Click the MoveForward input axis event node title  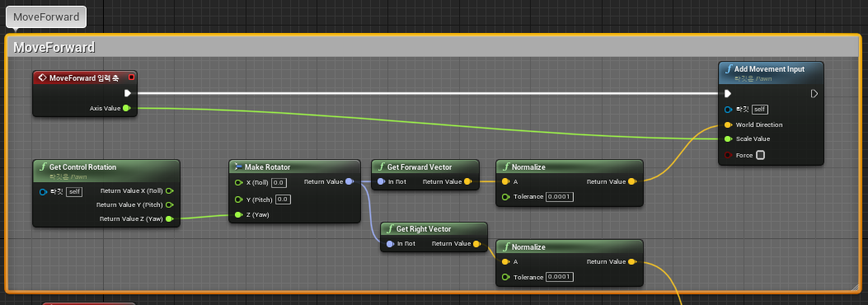83,77
